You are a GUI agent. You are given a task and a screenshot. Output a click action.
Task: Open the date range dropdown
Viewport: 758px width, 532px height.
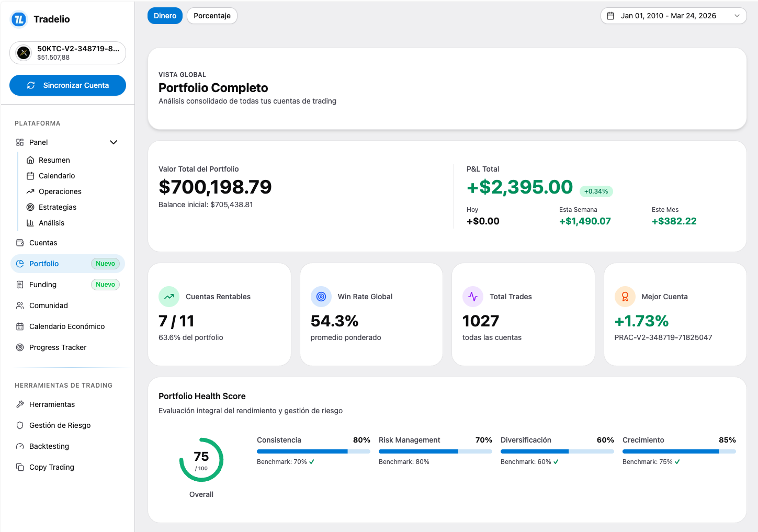click(673, 16)
